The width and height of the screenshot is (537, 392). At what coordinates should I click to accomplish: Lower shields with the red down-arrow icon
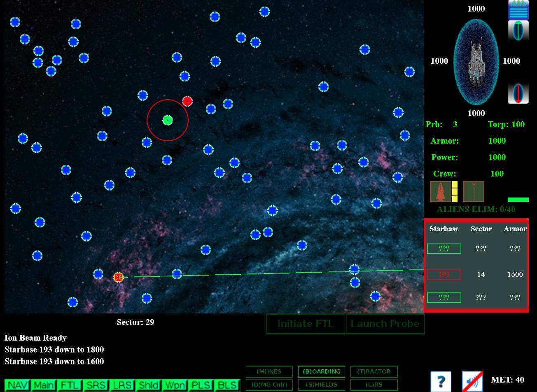coord(518,94)
